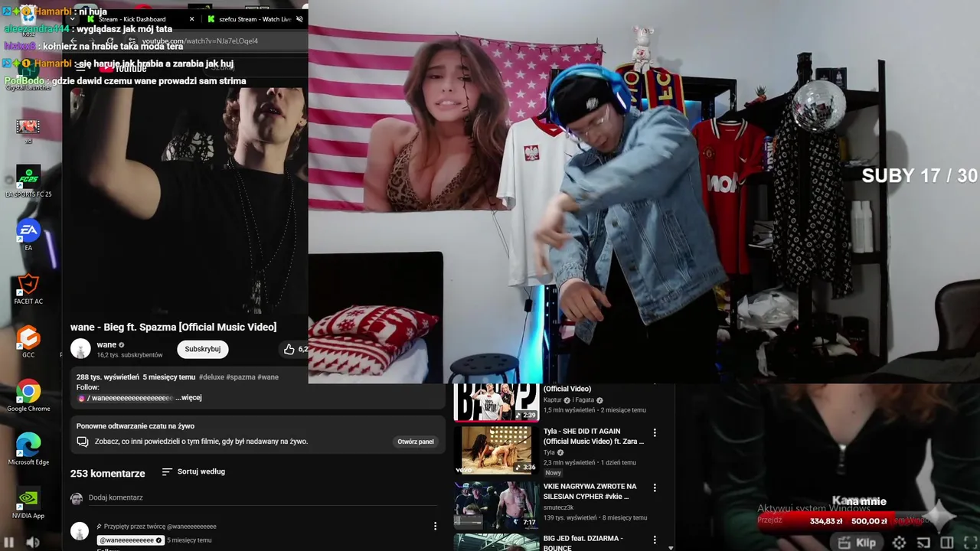Screen dimensions: 980x551
Task: Open the #spazma hashtag
Action: 240,377
